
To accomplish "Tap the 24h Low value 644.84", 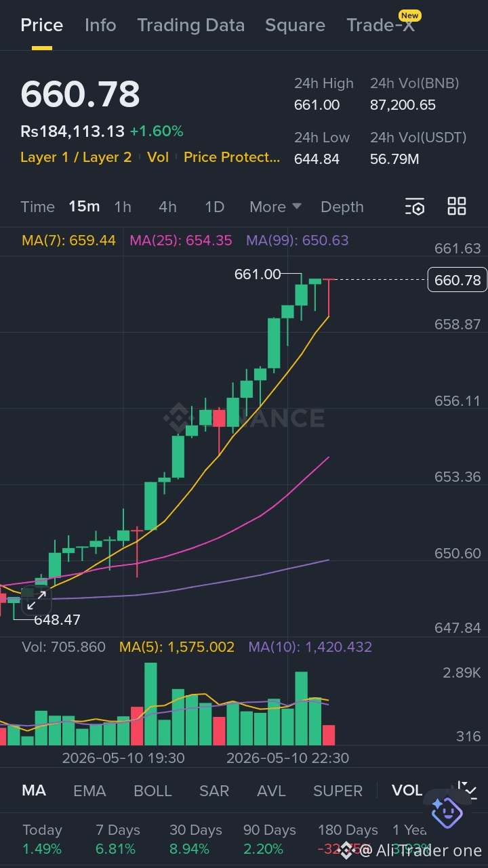I will pos(317,159).
